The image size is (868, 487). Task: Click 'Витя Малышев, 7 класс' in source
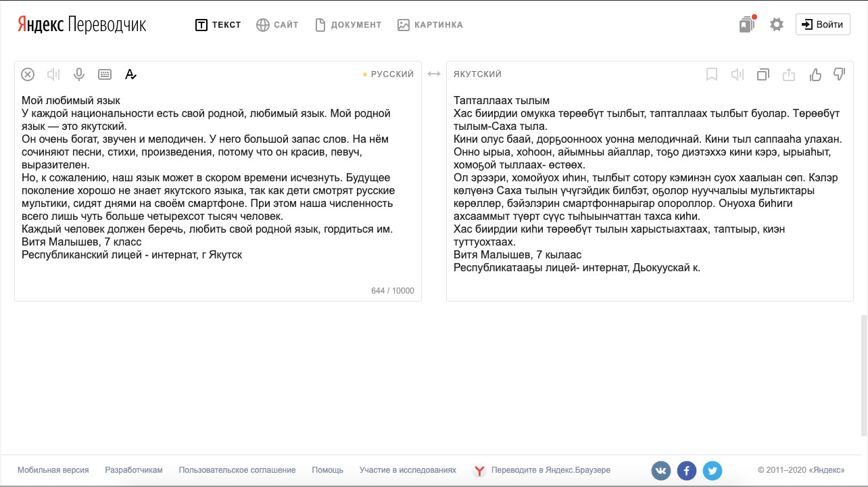point(81,242)
